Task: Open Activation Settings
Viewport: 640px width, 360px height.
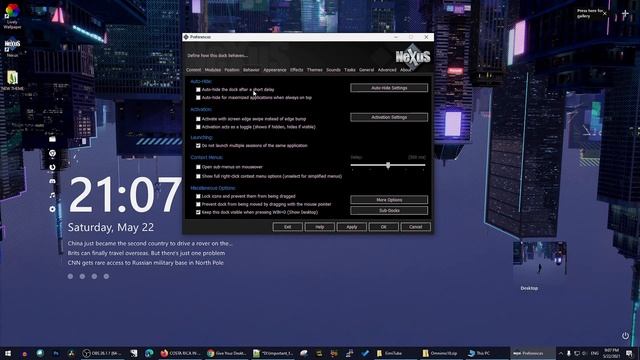Action: click(x=389, y=117)
